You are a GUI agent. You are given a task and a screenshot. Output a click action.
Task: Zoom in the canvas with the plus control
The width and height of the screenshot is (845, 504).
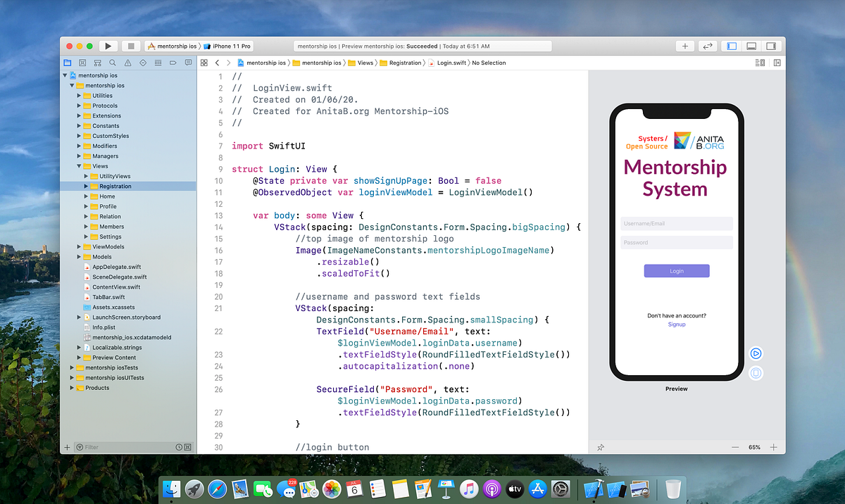coord(773,447)
